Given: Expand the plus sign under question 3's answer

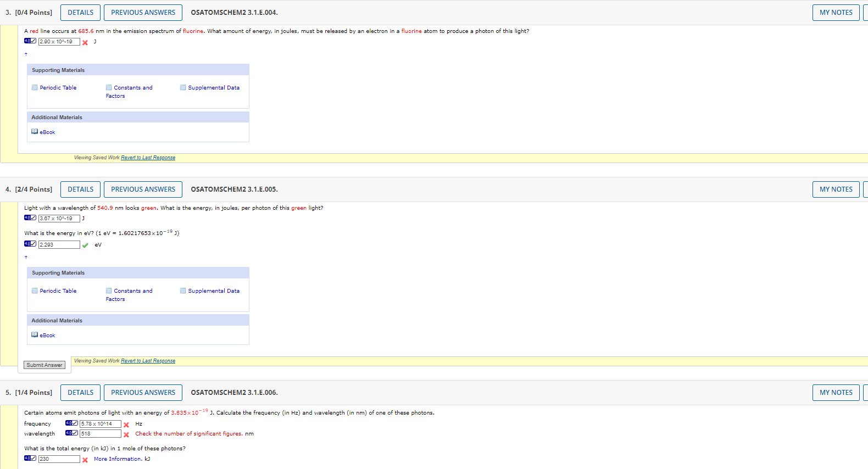Looking at the screenshot, I should tap(26, 54).
